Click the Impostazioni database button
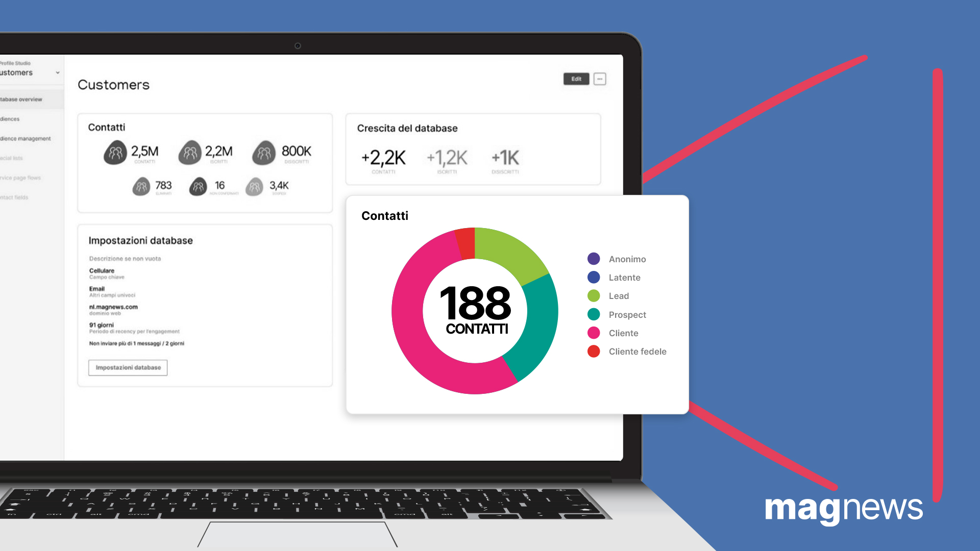This screenshot has width=980, height=551. [127, 367]
